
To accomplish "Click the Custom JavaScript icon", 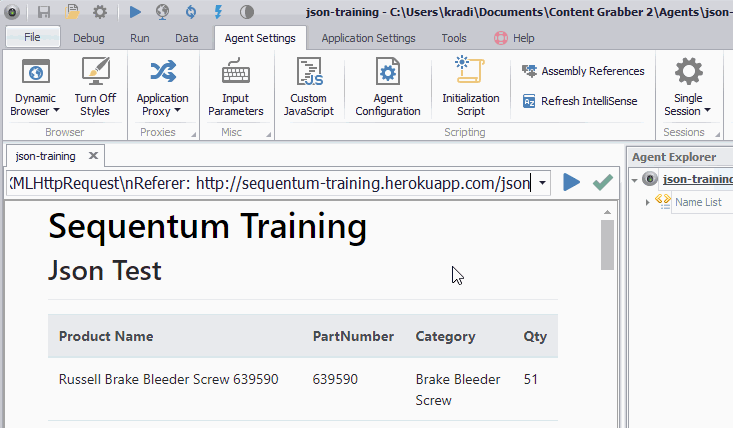I will [x=308, y=73].
